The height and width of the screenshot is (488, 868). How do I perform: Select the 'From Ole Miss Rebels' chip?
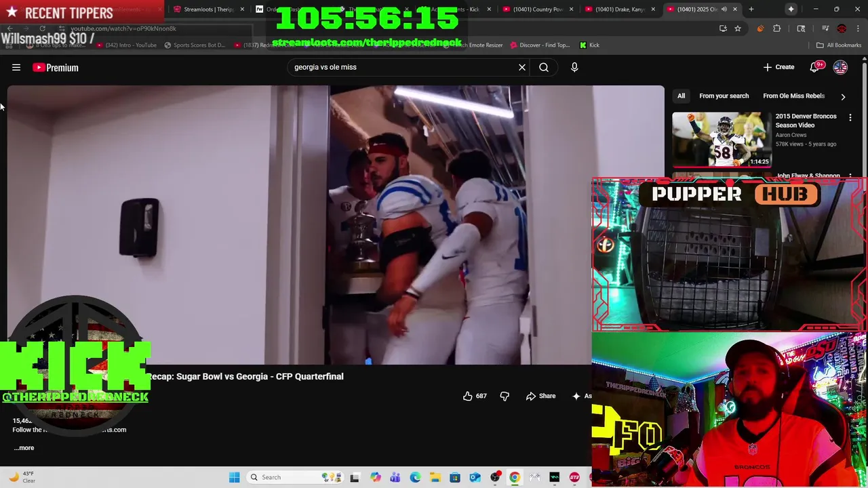(793, 96)
